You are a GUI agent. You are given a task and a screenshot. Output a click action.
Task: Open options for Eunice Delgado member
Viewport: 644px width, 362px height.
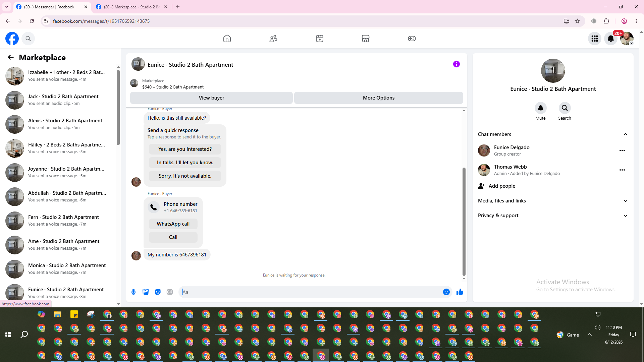tap(622, 150)
